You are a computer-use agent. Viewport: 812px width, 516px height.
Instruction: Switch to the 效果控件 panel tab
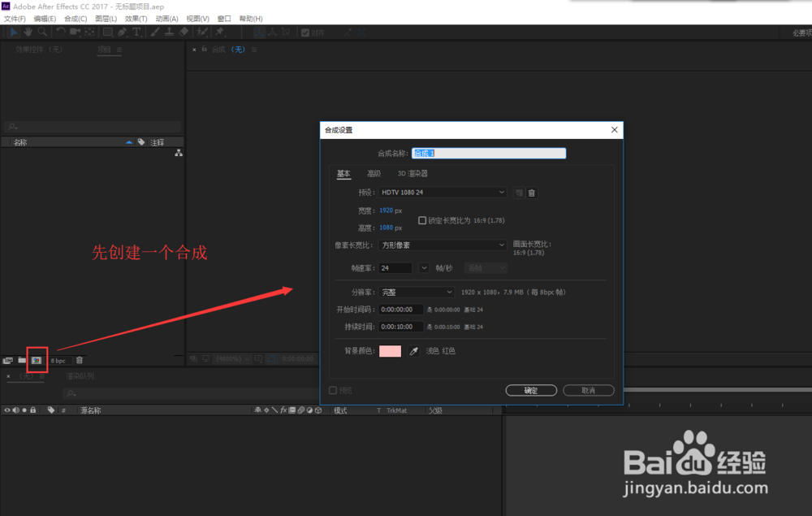click(39, 50)
